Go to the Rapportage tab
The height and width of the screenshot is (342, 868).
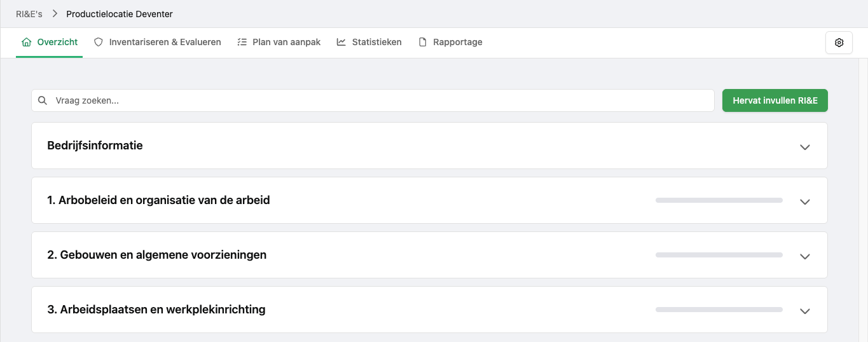457,43
